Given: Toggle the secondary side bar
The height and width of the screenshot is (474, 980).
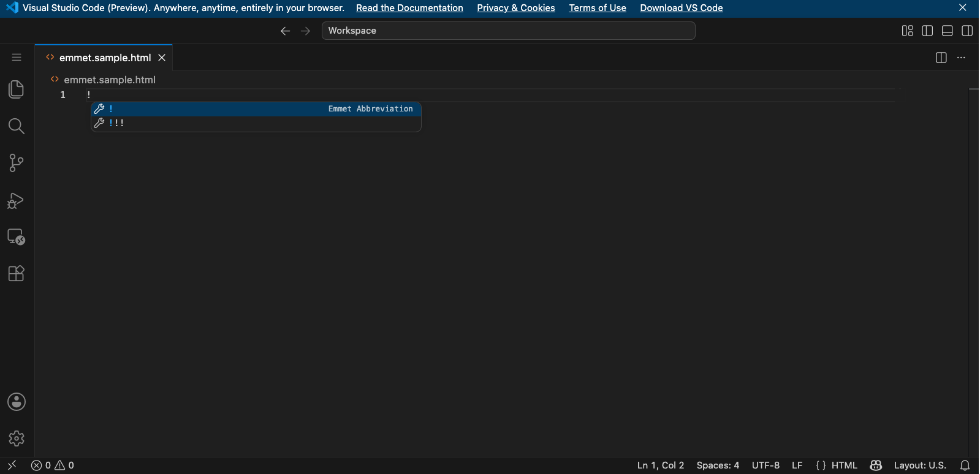Looking at the screenshot, I should (967, 31).
